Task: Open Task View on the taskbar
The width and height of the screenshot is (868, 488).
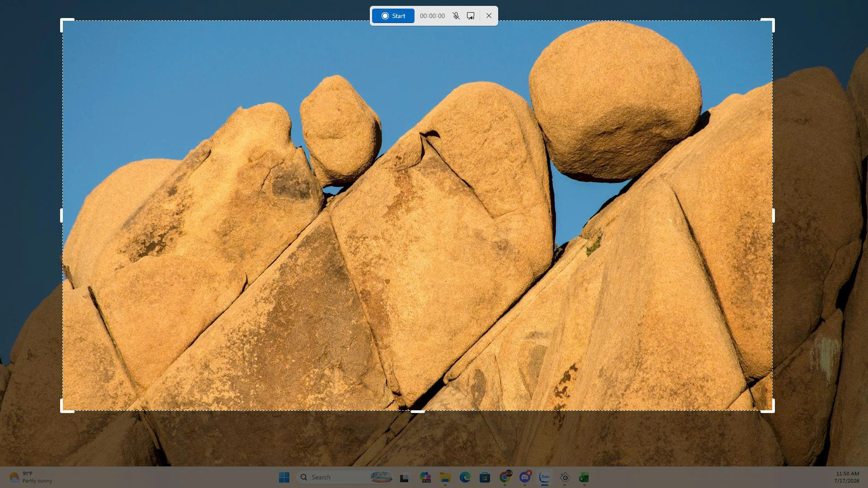Action: coord(404,477)
